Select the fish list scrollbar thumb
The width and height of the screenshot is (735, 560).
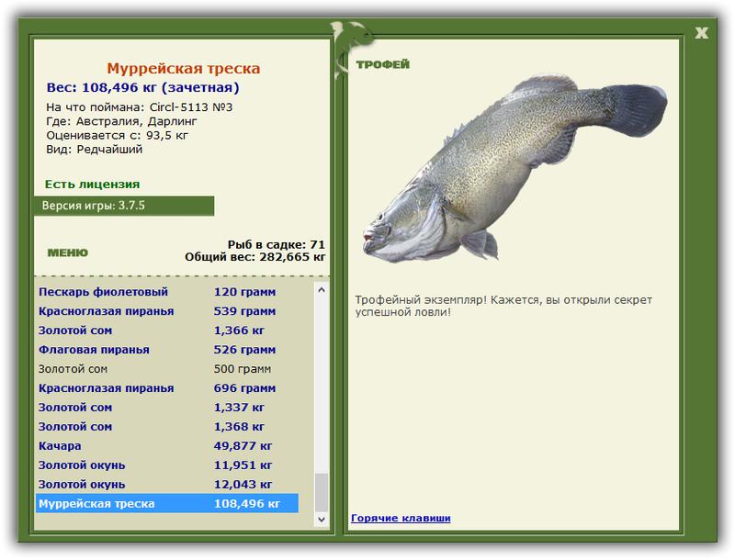pyautogui.click(x=322, y=493)
